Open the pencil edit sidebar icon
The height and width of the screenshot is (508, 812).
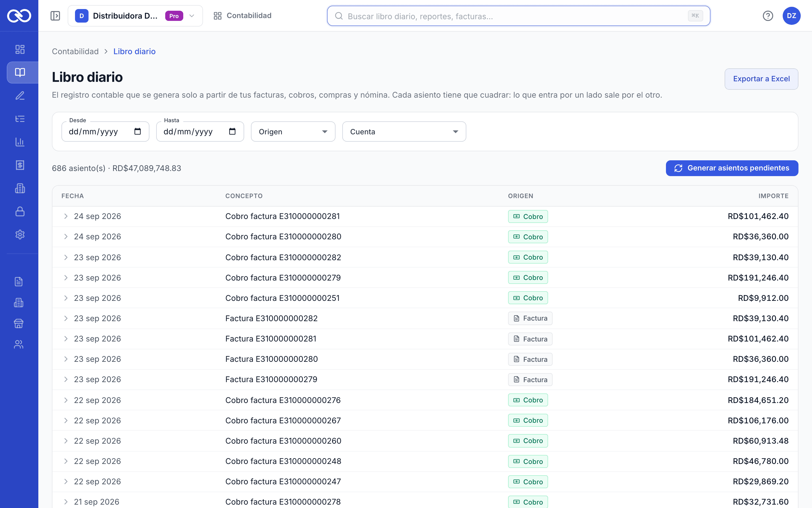pos(20,96)
